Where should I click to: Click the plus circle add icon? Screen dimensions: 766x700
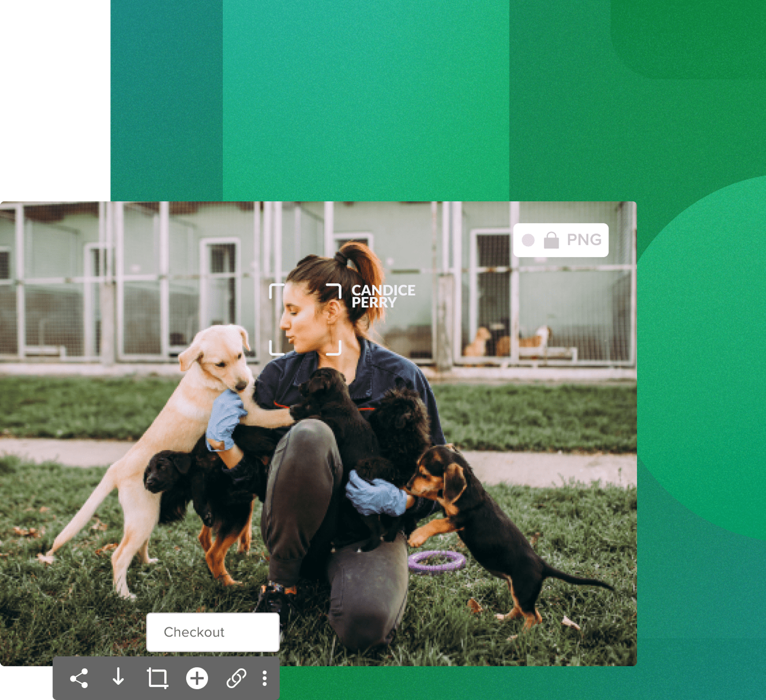(x=197, y=678)
